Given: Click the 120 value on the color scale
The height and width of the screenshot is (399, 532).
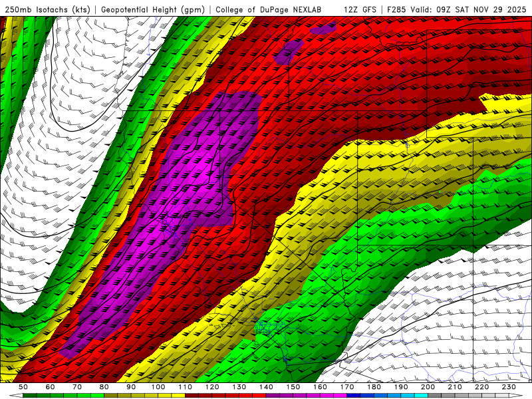Looking at the screenshot, I should [x=212, y=387].
